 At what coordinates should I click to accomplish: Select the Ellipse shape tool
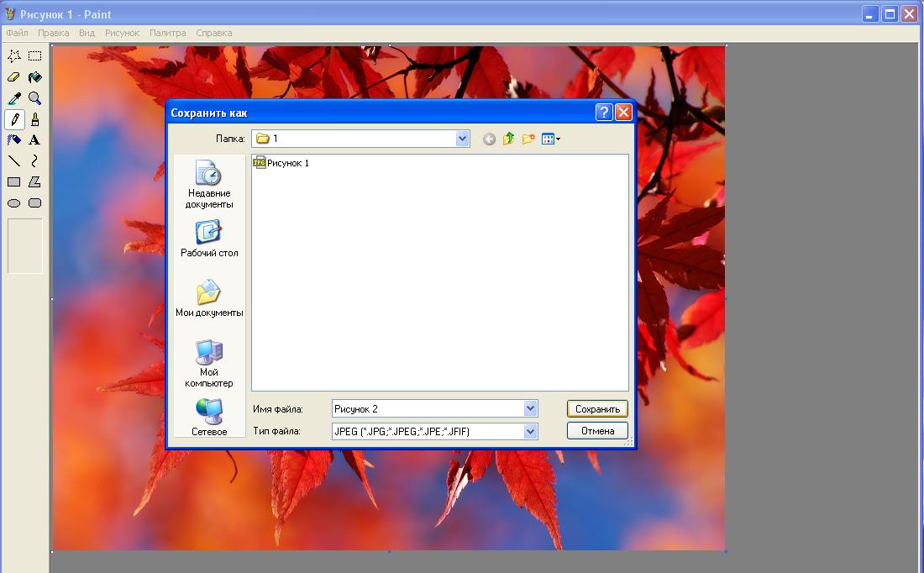pyautogui.click(x=14, y=203)
